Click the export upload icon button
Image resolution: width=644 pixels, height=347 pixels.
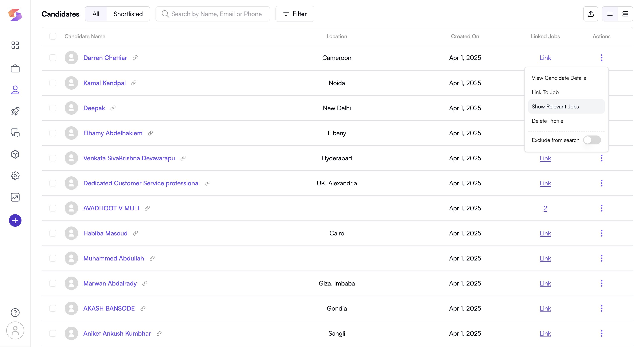(x=591, y=14)
